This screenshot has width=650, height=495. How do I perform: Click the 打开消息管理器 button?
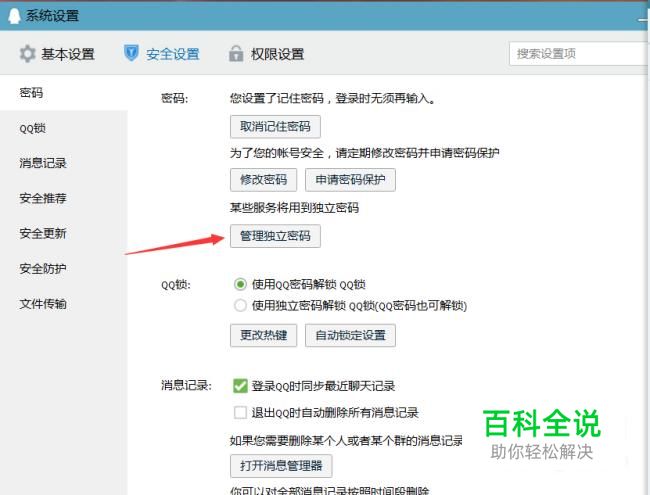(x=281, y=466)
